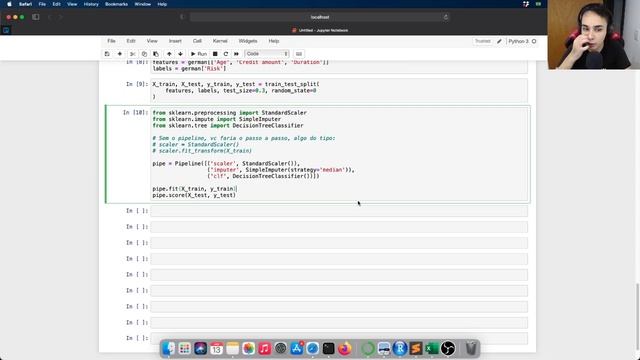The height and width of the screenshot is (360, 640).
Task: Open Photos from the dock
Action: click(248, 349)
